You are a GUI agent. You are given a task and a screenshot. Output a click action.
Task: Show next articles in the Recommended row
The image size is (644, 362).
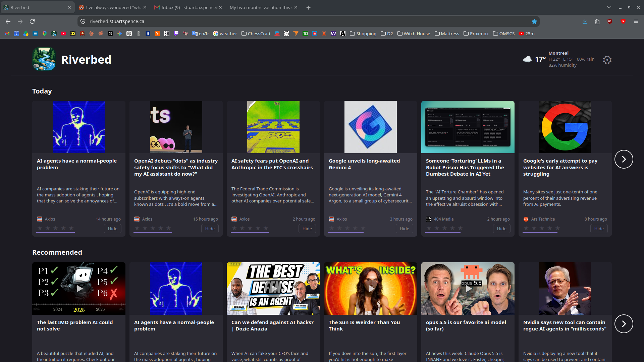(x=624, y=324)
